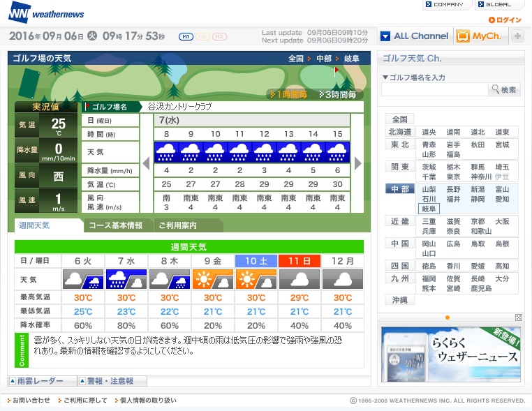Switch to 3時間毎 three-hourly view
This screenshot has height=411, width=532.
tap(338, 95)
